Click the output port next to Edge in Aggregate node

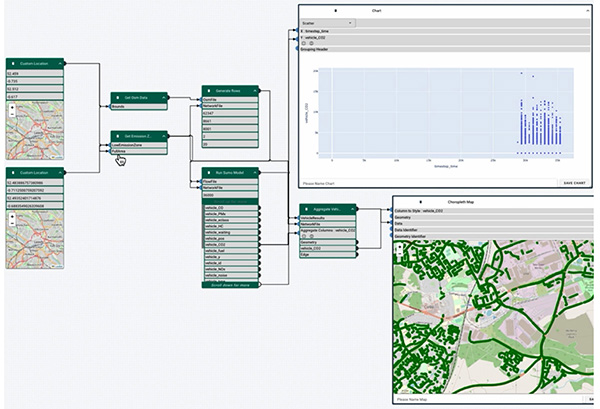tap(357, 254)
